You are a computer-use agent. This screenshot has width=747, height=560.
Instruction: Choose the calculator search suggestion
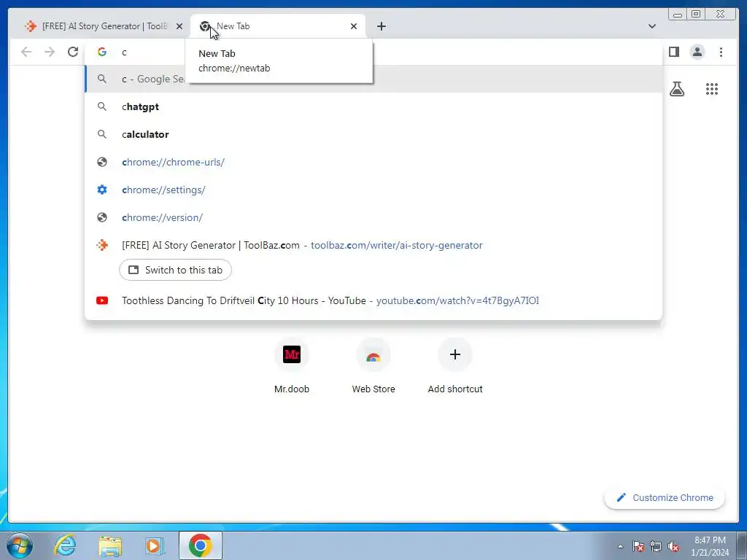point(373,134)
